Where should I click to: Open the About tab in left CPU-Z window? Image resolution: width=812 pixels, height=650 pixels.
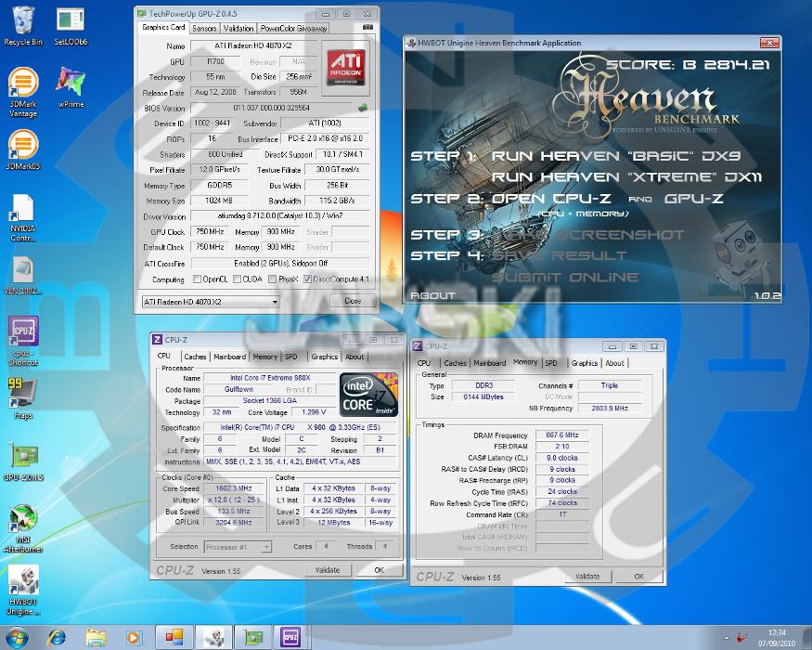click(x=354, y=357)
